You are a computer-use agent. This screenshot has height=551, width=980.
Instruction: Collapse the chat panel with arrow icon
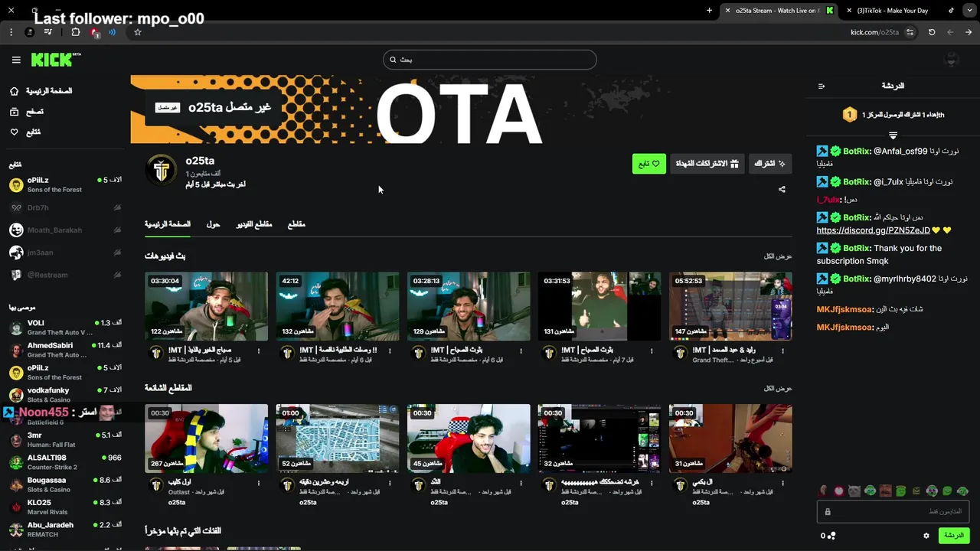[822, 86]
